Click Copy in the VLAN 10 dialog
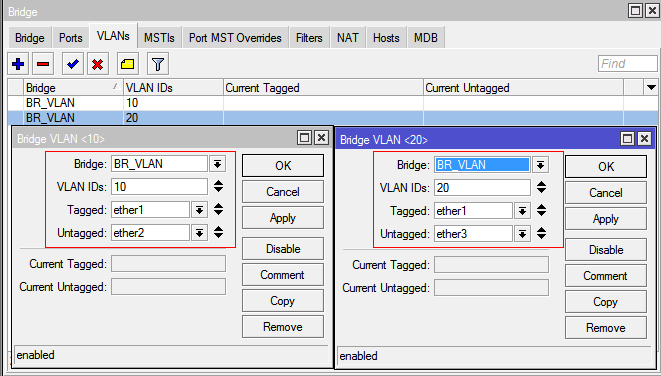Viewport: 661px width, 376px height. [x=283, y=301]
